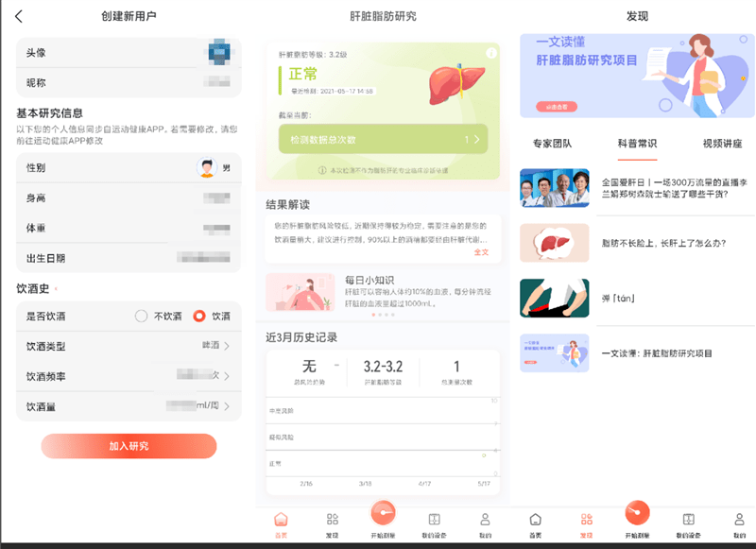Switch to the 视频讲座 tab
Viewport: 756px width, 549px height.
click(722, 144)
